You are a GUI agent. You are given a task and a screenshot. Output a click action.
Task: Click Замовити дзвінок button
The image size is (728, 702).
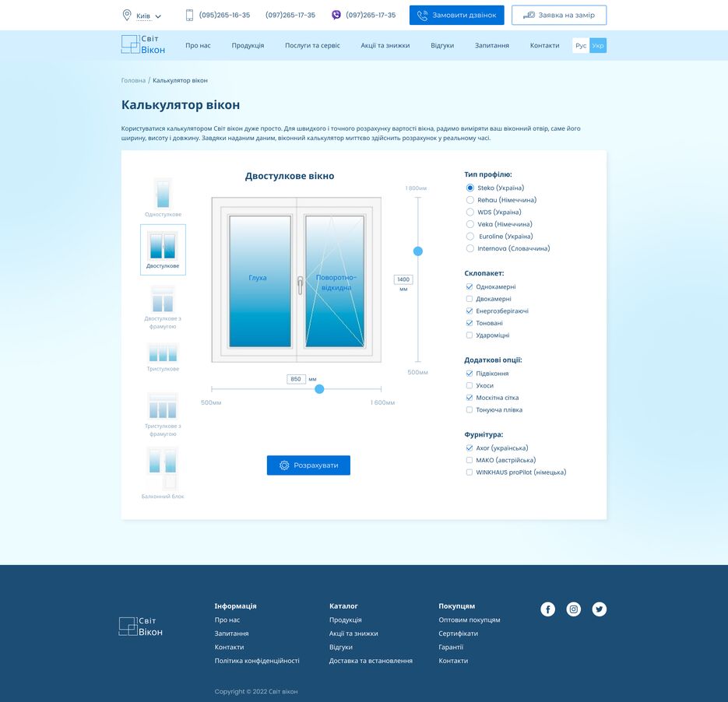(x=457, y=16)
